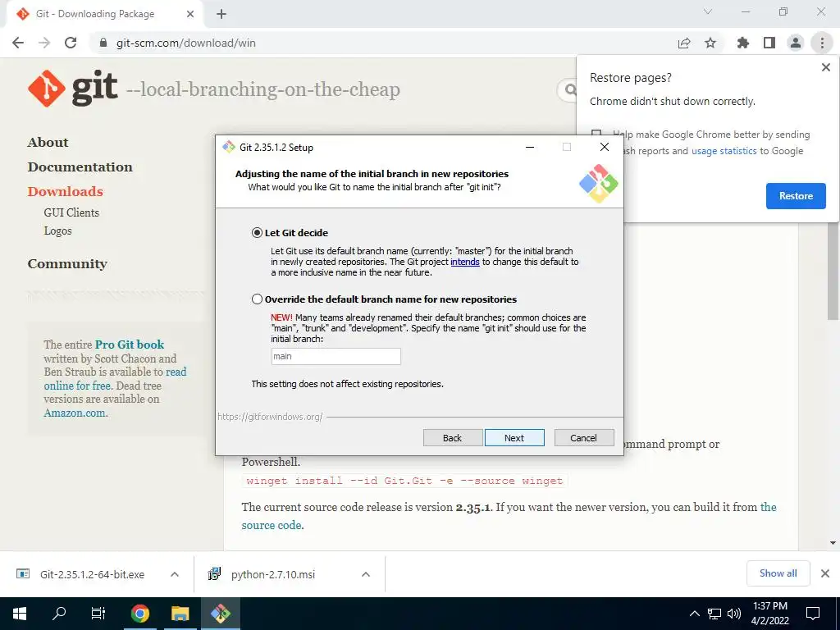
Task: Expand options for python-2.7.10.msi download
Action: [x=366, y=574]
